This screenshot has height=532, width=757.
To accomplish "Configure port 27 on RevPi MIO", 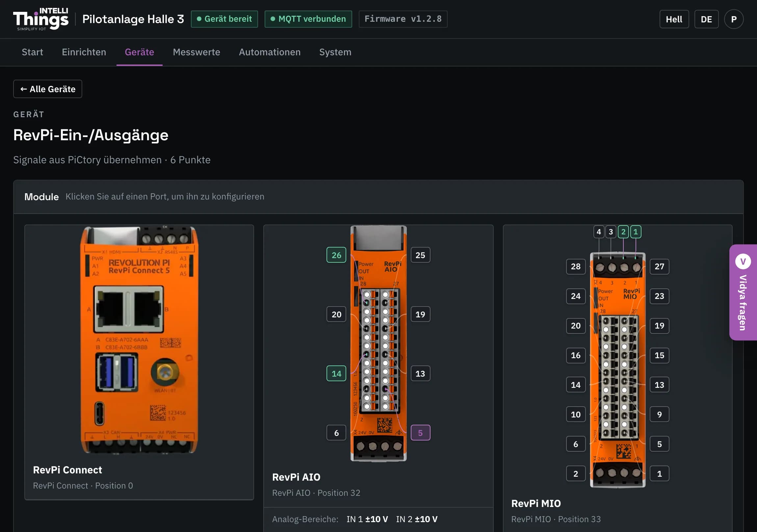I will tap(659, 267).
